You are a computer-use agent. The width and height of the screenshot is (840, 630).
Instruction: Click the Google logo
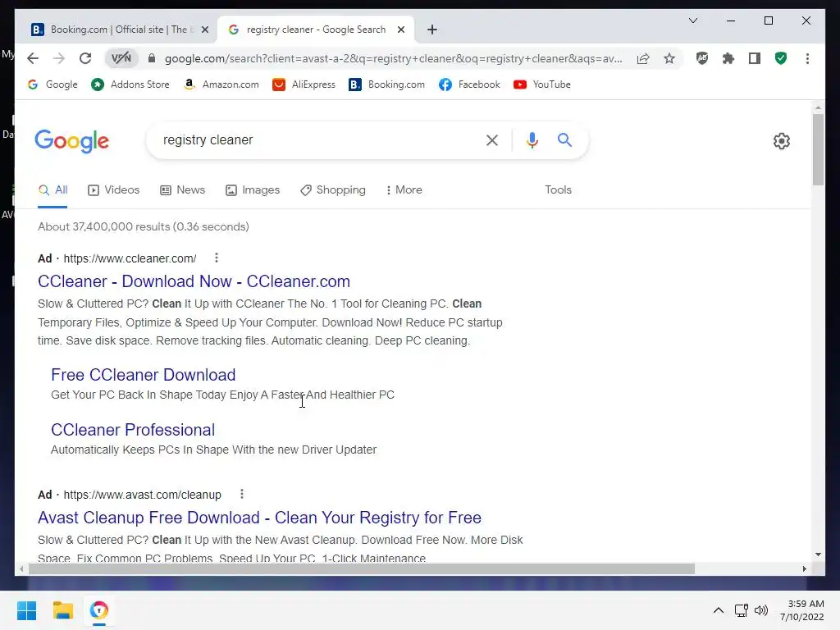[72, 141]
